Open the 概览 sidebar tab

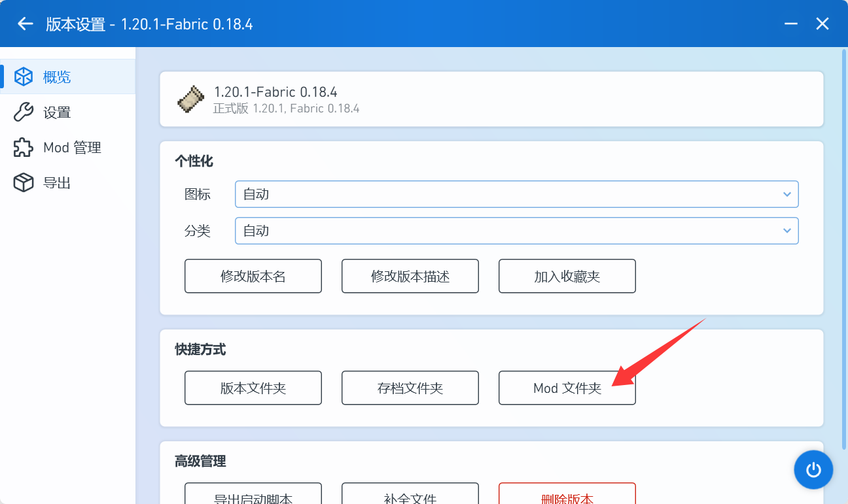coord(68,77)
